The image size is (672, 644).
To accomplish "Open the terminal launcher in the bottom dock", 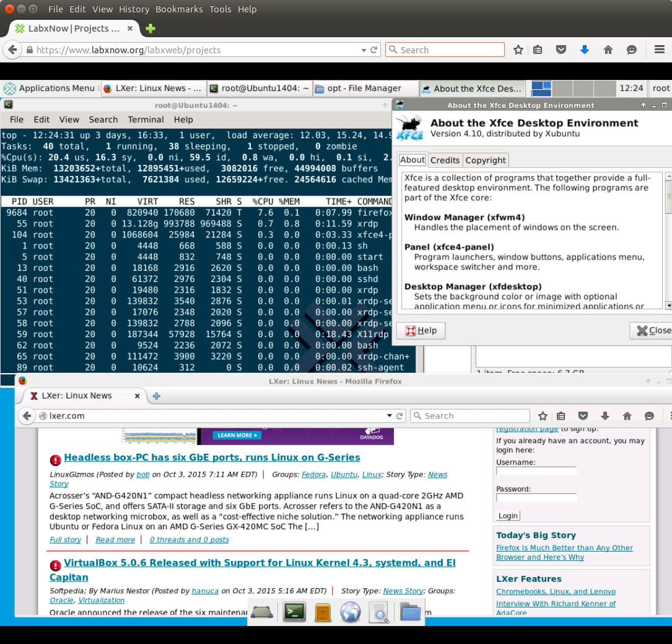I will (x=294, y=612).
